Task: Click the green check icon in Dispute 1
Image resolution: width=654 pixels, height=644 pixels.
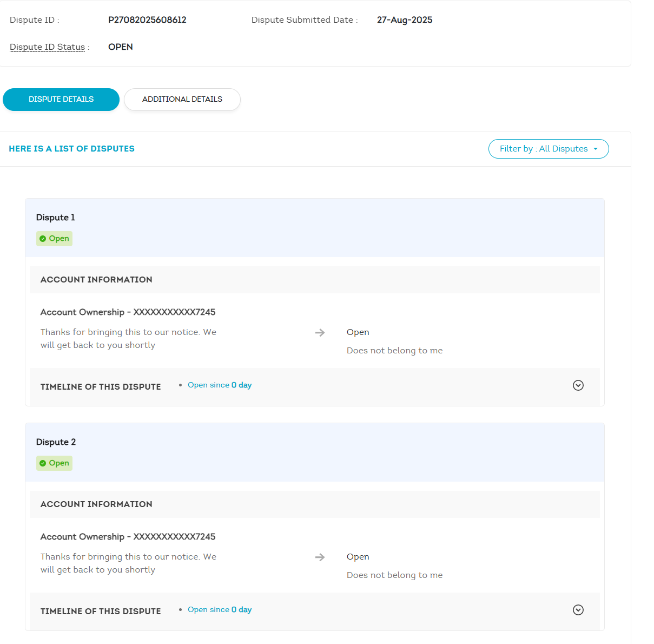Action: 43,239
